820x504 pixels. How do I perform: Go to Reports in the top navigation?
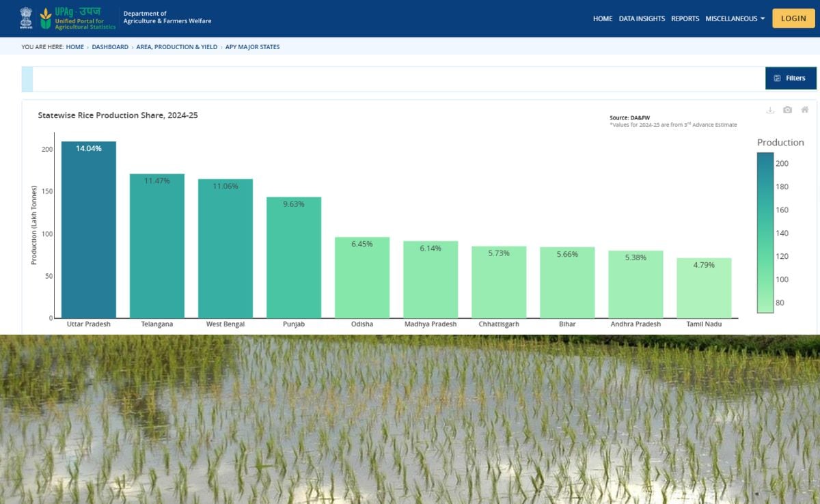(x=685, y=19)
